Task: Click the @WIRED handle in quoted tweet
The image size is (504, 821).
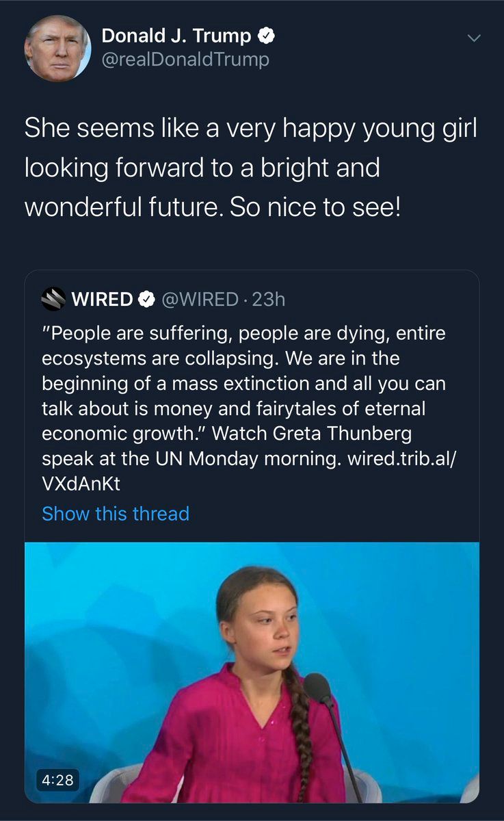Action: click(199, 299)
